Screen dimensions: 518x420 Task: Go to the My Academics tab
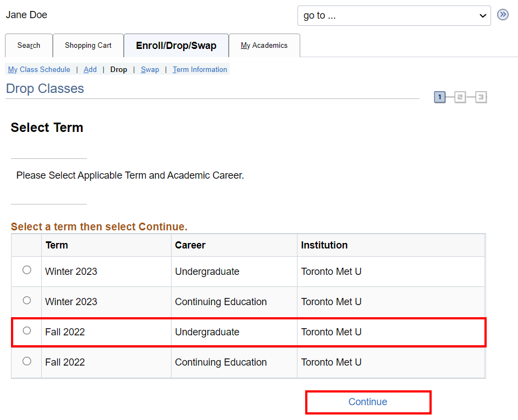click(264, 46)
